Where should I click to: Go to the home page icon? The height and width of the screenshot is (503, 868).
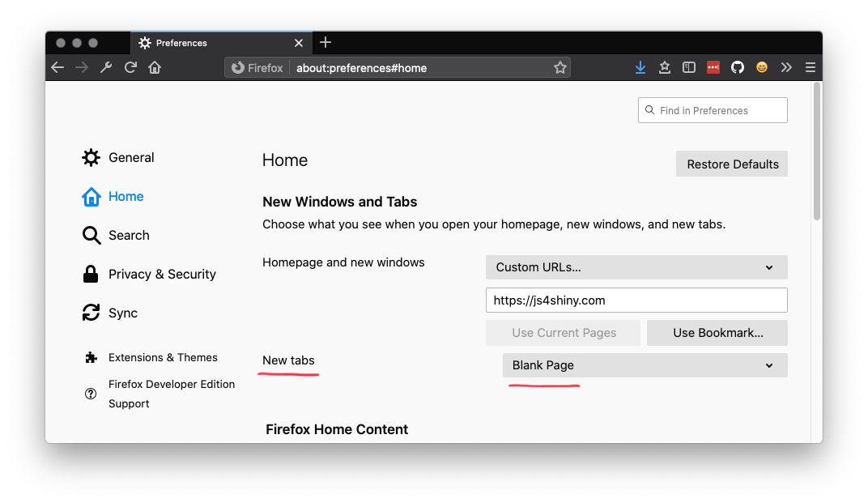point(155,67)
